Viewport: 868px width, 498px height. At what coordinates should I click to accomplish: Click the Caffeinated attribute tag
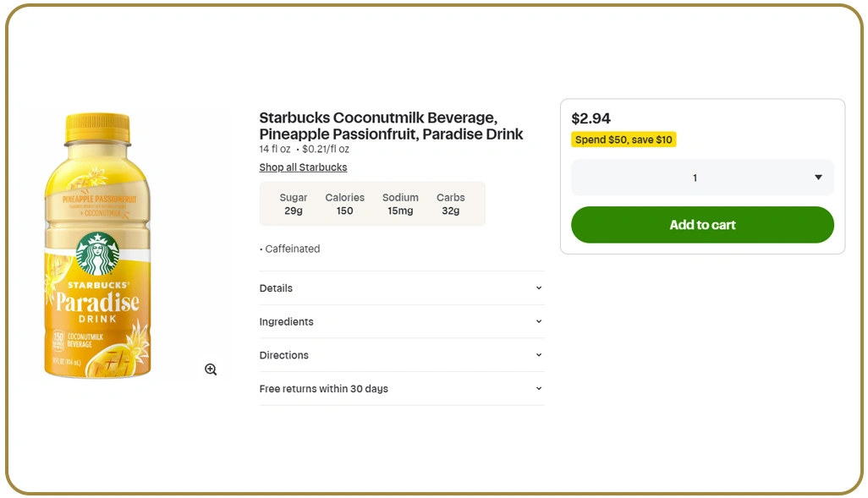[291, 249]
